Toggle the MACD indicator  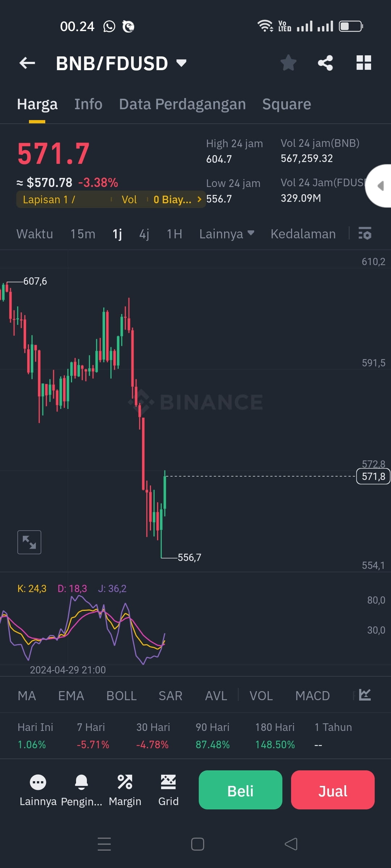(312, 695)
